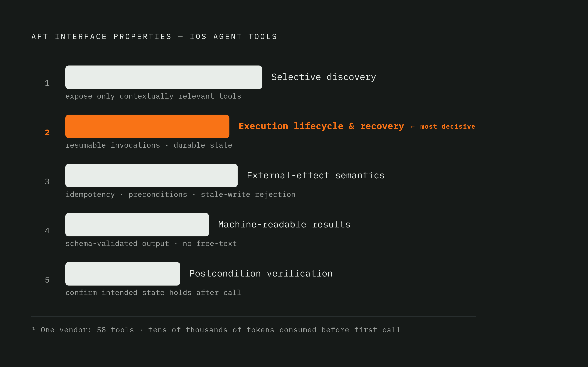Click the white bar for Selective discovery
Image resolution: width=588 pixels, height=367 pixels.
[164, 77]
